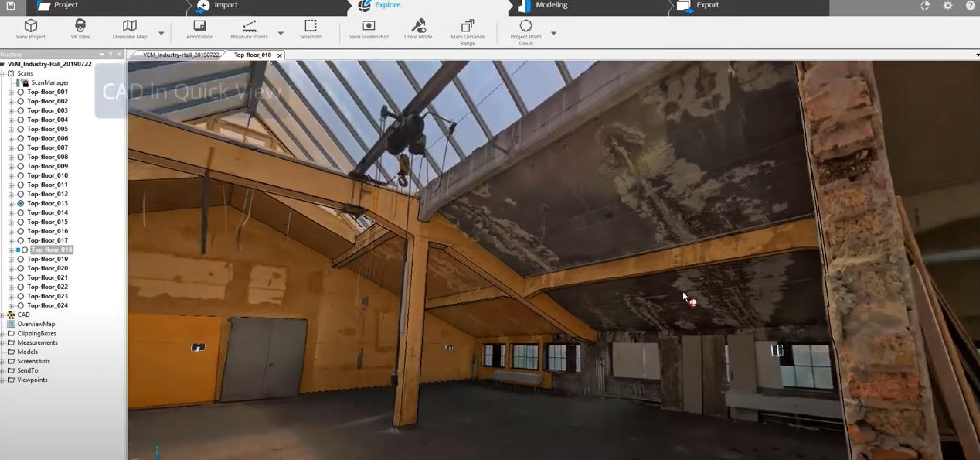Expand the Top-floor_019 tree node

(x=11, y=260)
